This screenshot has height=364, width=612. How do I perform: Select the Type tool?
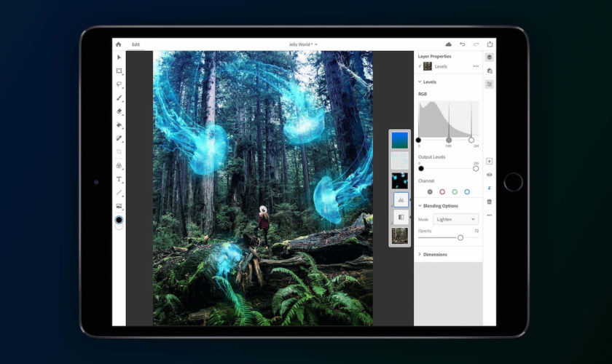[x=119, y=179]
